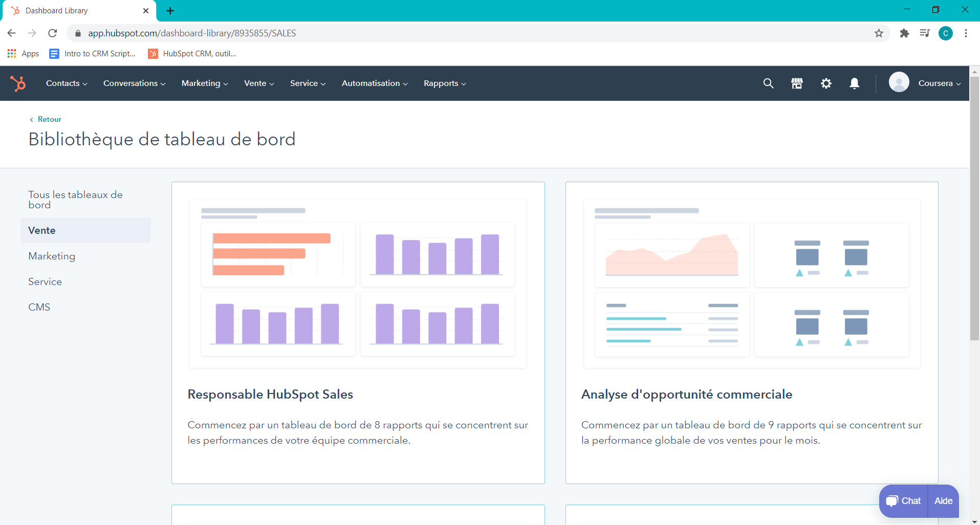Open the Apps bookmarks grid
Viewport: 980px width, 525px height.
[23, 53]
